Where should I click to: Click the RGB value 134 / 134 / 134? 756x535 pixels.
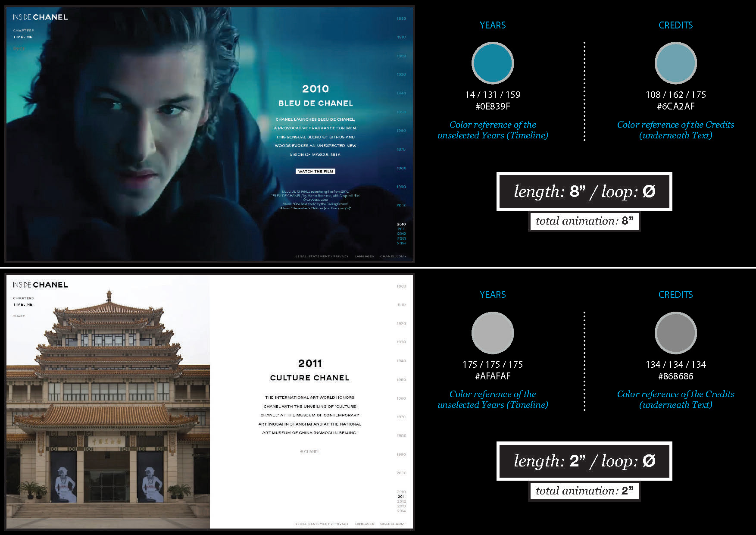pyautogui.click(x=676, y=365)
